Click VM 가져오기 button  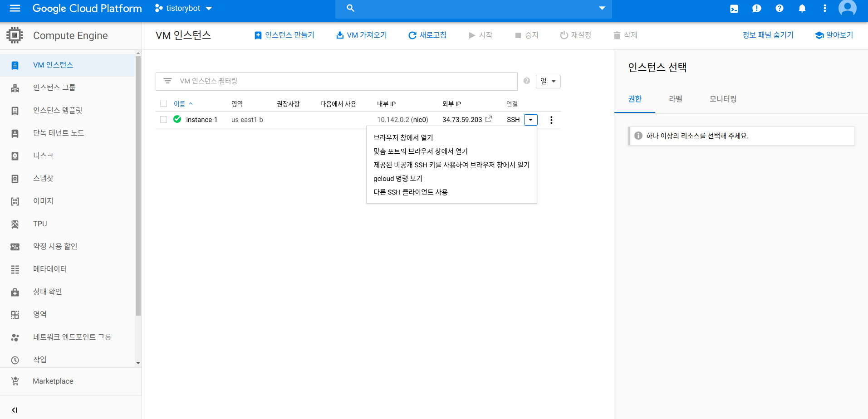[x=361, y=35]
